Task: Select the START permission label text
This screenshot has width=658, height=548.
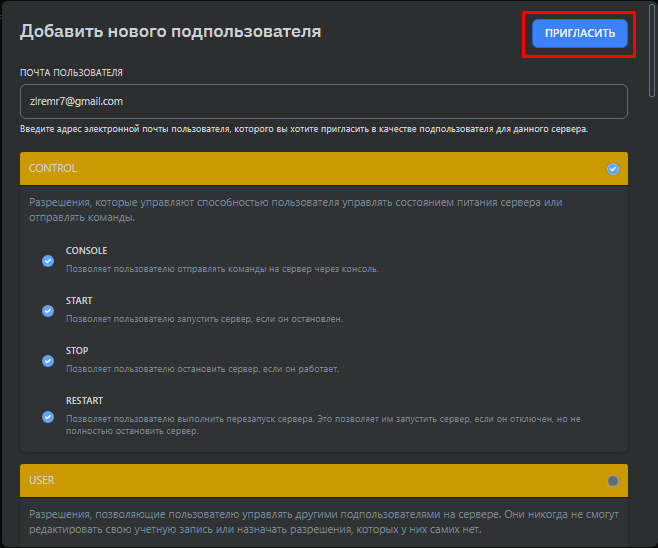Action: click(x=79, y=301)
